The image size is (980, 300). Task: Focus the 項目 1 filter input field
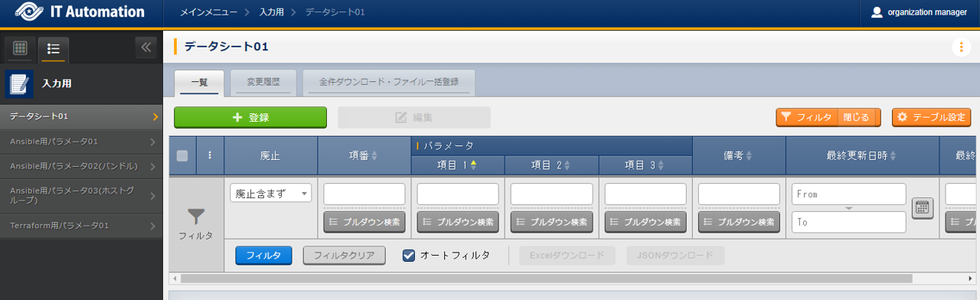pos(458,194)
